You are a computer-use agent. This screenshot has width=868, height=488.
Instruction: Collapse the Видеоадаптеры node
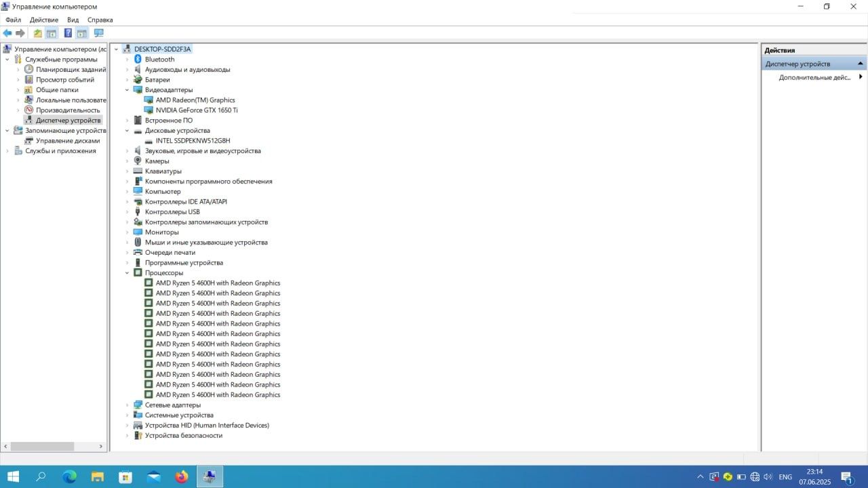click(x=127, y=90)
